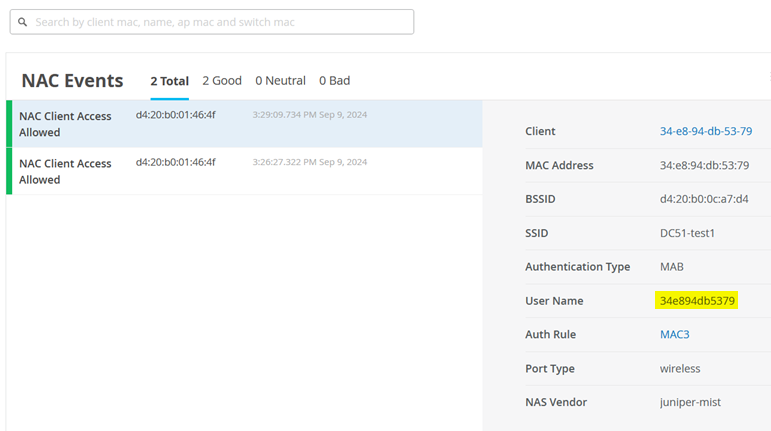Click the green status bar of the first event
The image size is (771, 431).
9,124
